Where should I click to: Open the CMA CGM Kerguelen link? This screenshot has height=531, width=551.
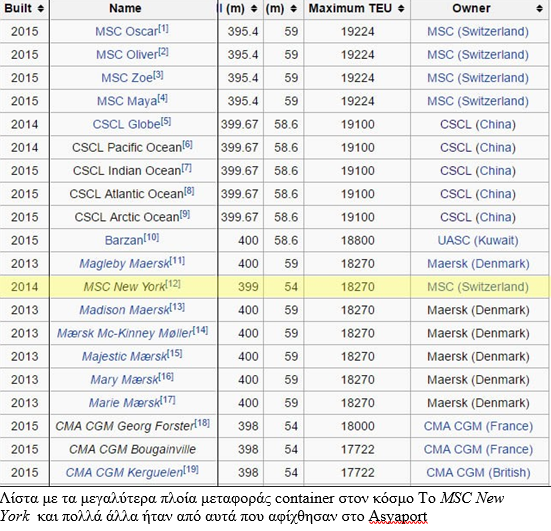[x=124, y=472]
